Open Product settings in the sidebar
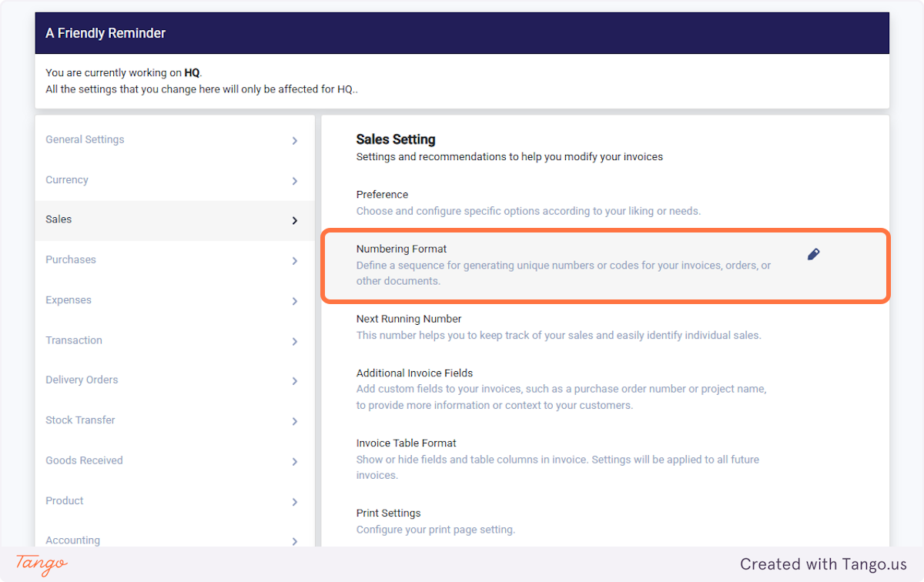Image resolution: width=924 pixels, height=582 pixels. (x=175, y=500)
